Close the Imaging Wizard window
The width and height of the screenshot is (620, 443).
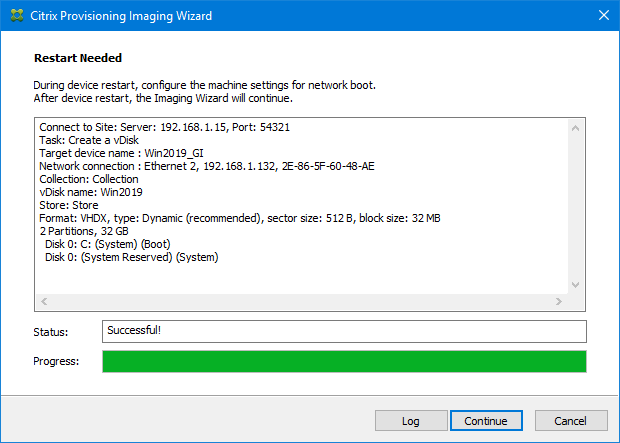[603, 15]
